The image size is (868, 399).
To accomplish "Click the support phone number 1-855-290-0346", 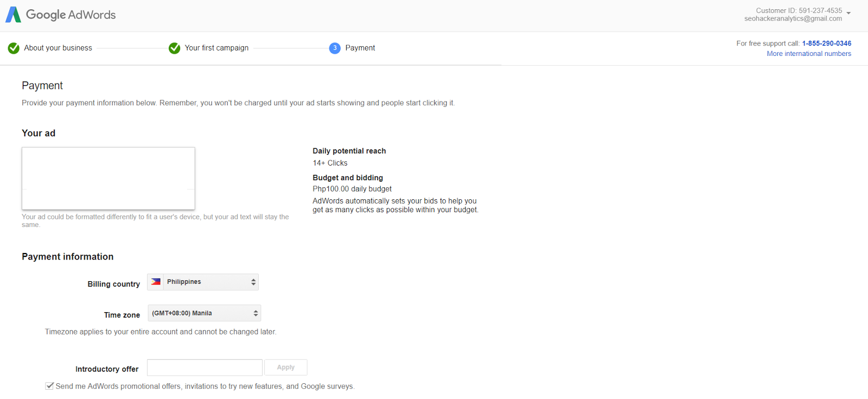I will (826, 43).
